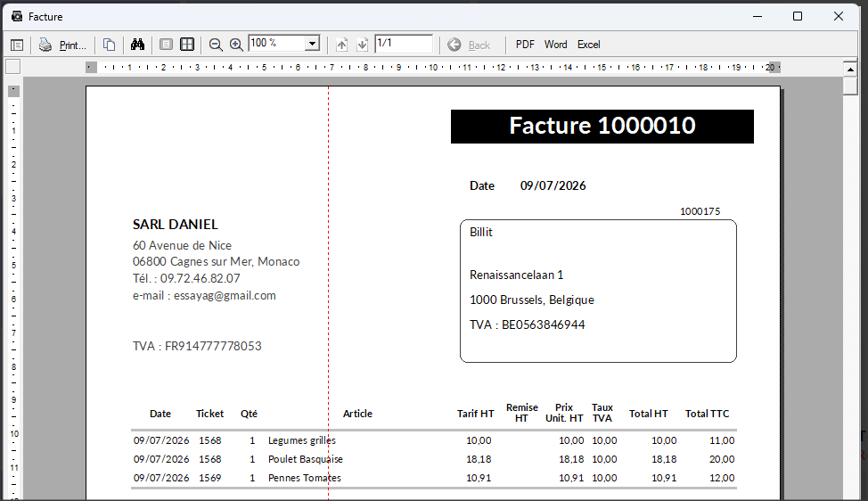Image resolution: width=868 pixels, height=501 pixels.
Task: Click the 1/1 page number field
Action: 404,43
